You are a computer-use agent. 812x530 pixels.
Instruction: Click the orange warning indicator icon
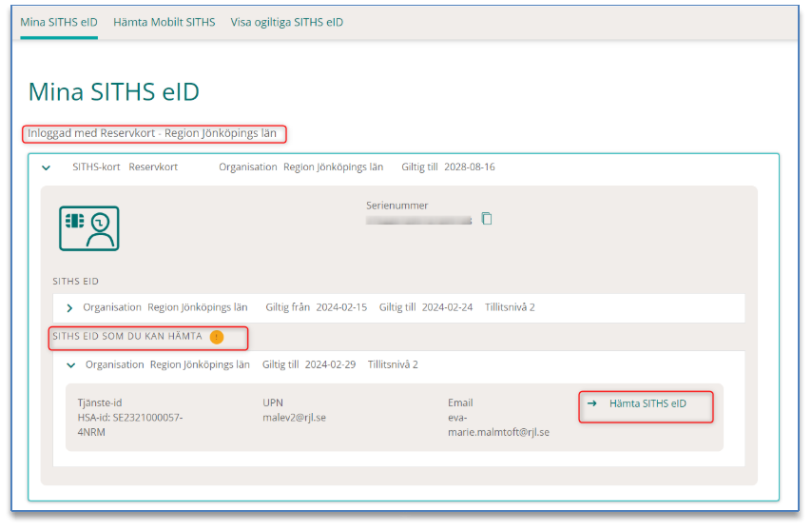[217, 336]
